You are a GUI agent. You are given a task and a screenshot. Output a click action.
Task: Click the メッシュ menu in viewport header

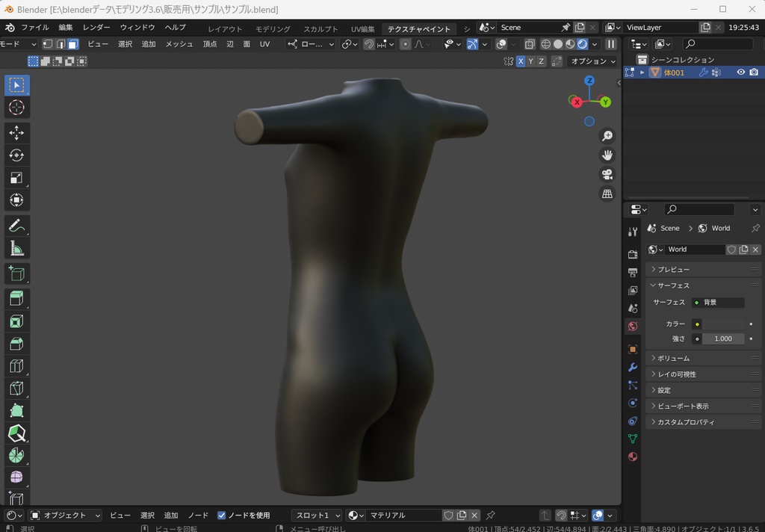tap(179, 44)
